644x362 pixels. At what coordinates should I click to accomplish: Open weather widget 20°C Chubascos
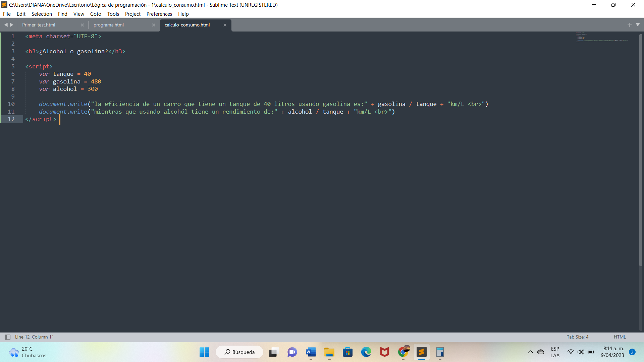[28, 352]
